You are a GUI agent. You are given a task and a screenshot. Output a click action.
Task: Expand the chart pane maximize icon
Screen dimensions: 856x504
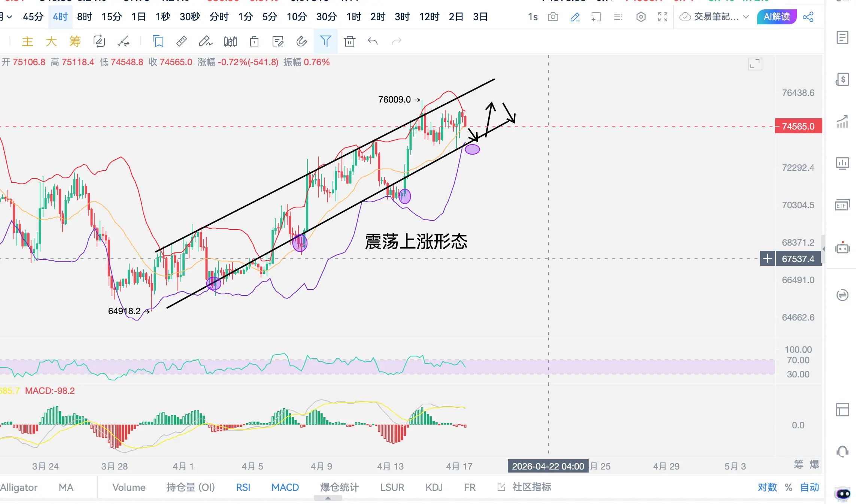pos(755,64)
